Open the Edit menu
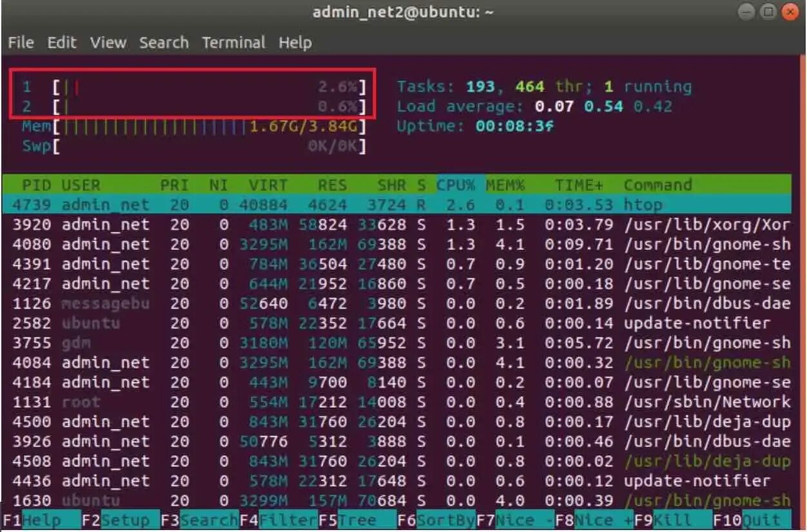Screen dimensions: 807x532 click(62, 43)
